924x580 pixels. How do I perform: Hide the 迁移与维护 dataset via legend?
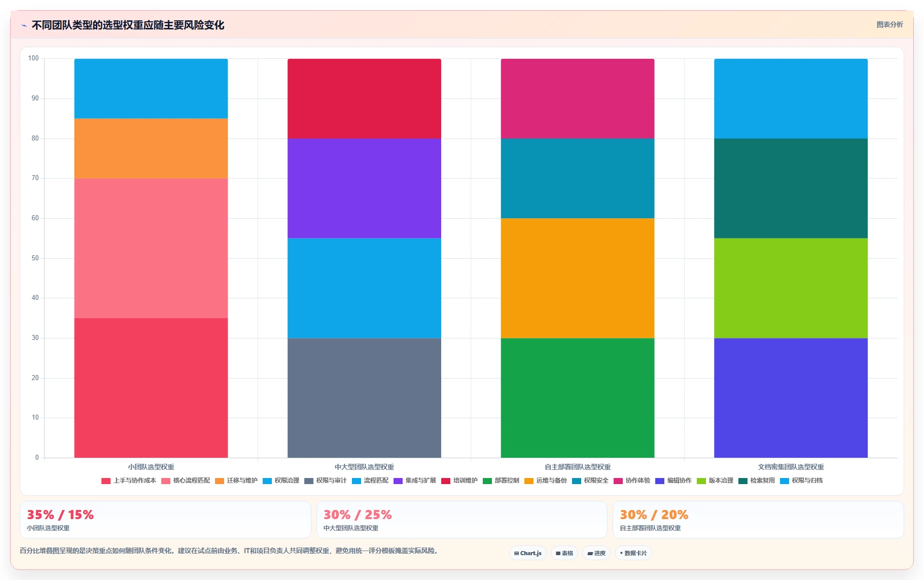click(x=236, y=481)
